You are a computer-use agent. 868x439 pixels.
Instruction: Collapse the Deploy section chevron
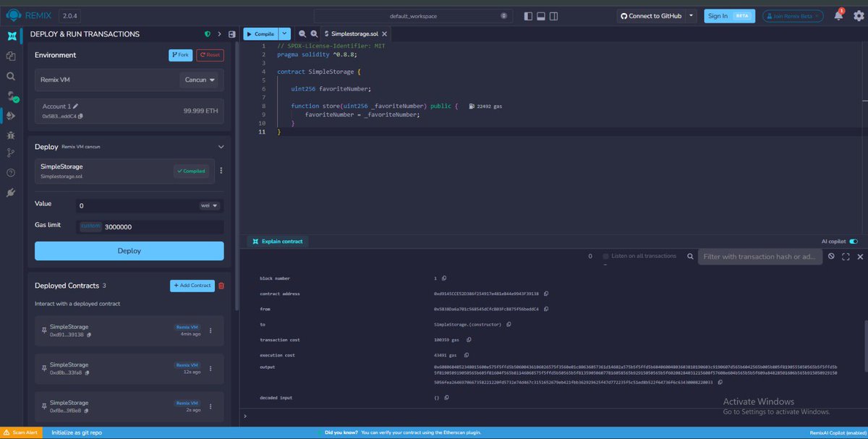221,147
